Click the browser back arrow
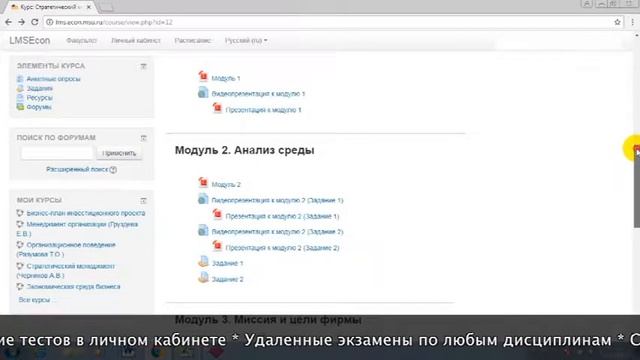 coord(8,22)
